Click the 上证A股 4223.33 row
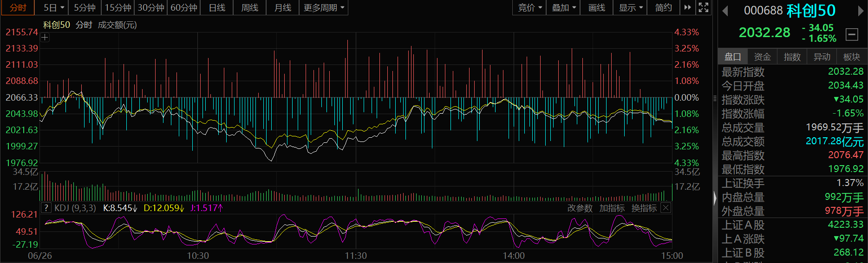The height and width of the screenshot is (263, 868). point(792,225)
